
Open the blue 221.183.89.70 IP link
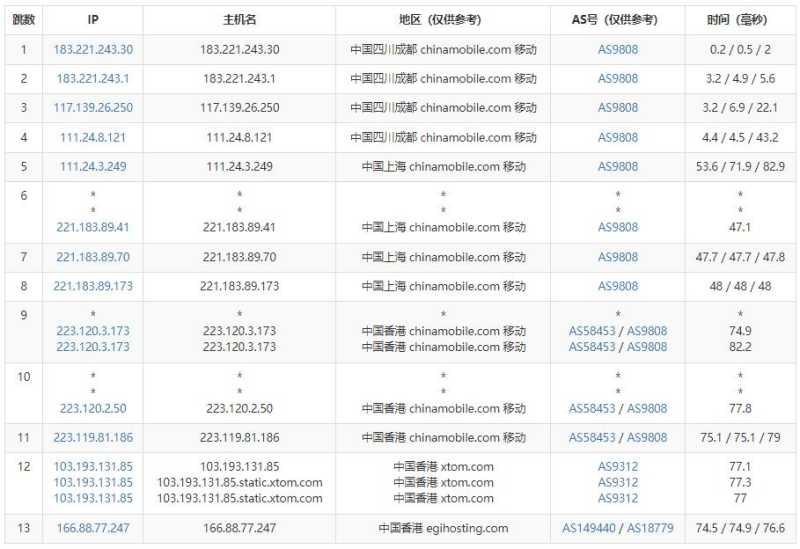pyautogui.click(x=93, y=257)
